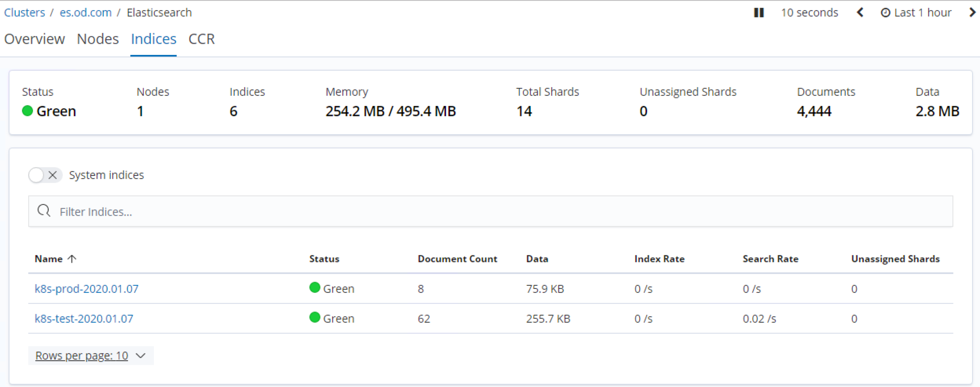Click the clock icon beside Last 1 hour
Image resolution: width=980 pixels, height=387 pixels.
click(x=885, y=13)
